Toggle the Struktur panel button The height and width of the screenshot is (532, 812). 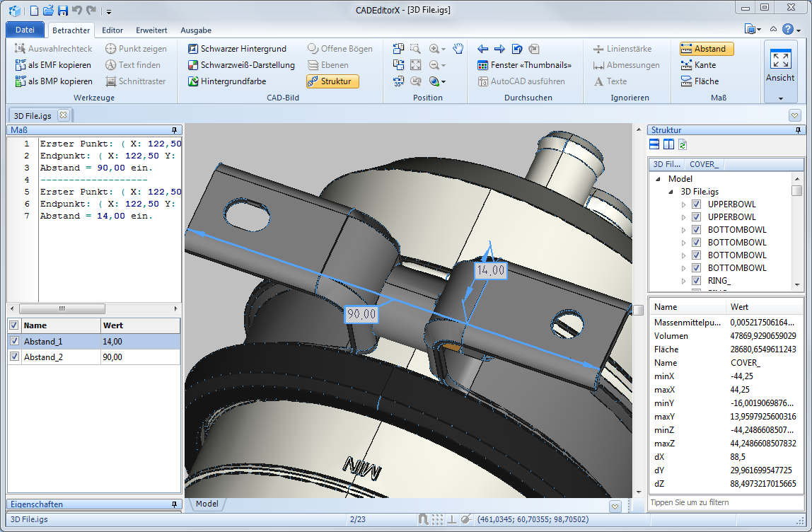pyautogui.click(x=332, y=81)
